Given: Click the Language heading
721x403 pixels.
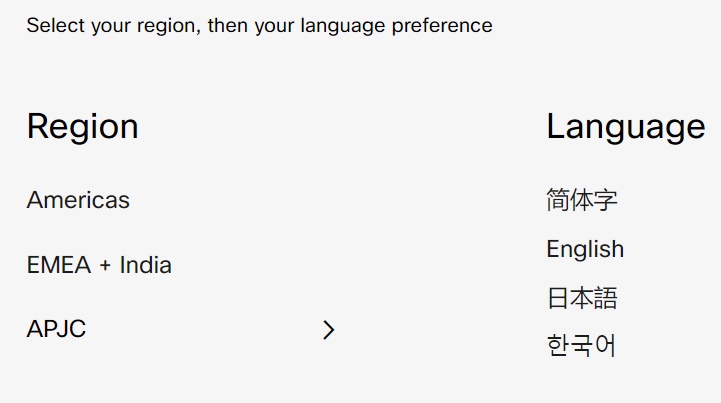Looking at the screenshot, I should pos(625,127).
